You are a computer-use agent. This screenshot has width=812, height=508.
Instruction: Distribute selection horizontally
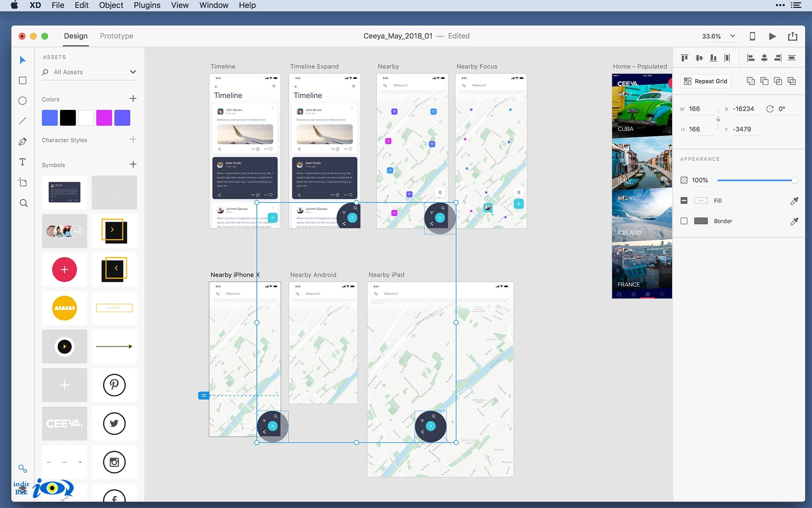(727, 58)
